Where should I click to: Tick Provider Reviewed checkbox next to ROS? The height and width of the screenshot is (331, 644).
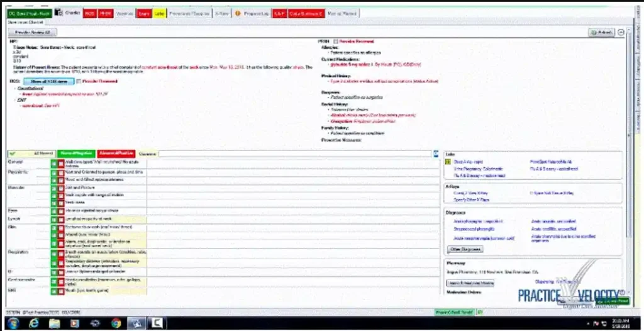pos(79,81)
